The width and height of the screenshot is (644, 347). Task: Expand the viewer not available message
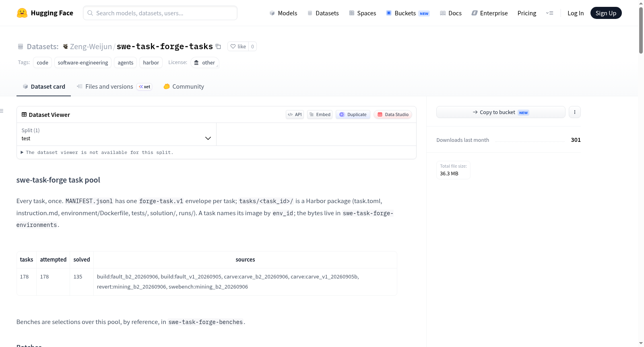97,152
